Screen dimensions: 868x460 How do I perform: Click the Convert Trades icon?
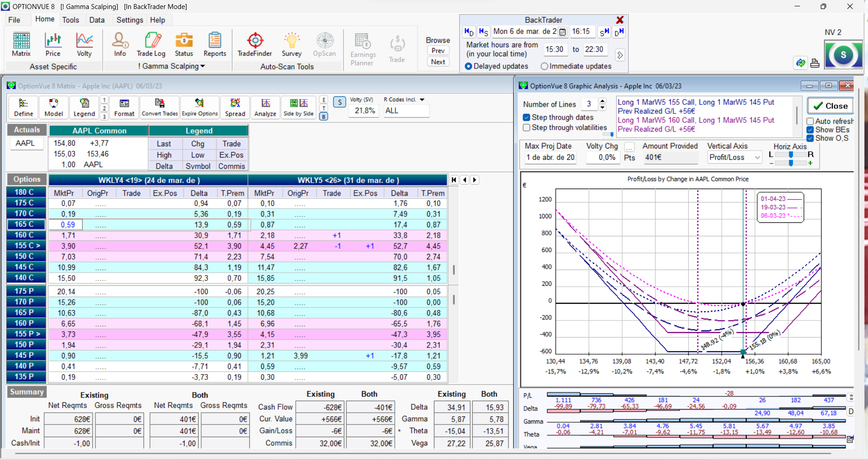coord(159,108)
